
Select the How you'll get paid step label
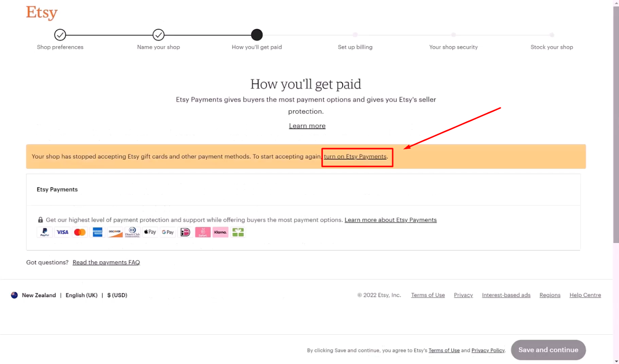[257, 47]
